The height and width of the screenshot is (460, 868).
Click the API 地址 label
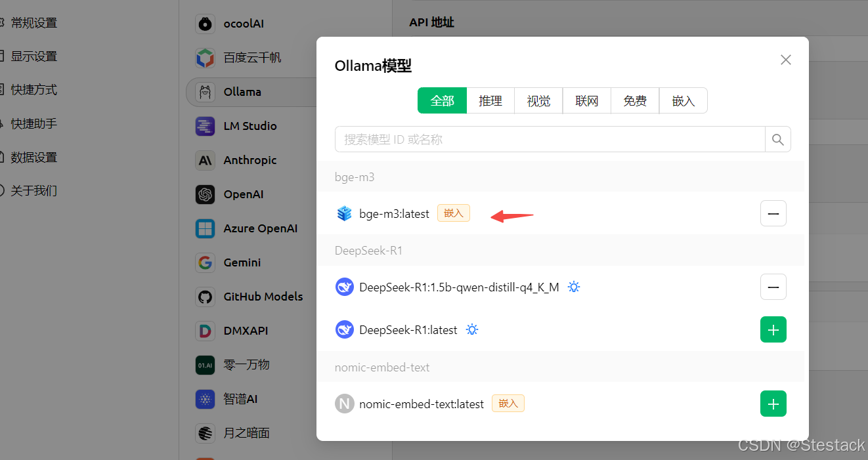point(431,22)
